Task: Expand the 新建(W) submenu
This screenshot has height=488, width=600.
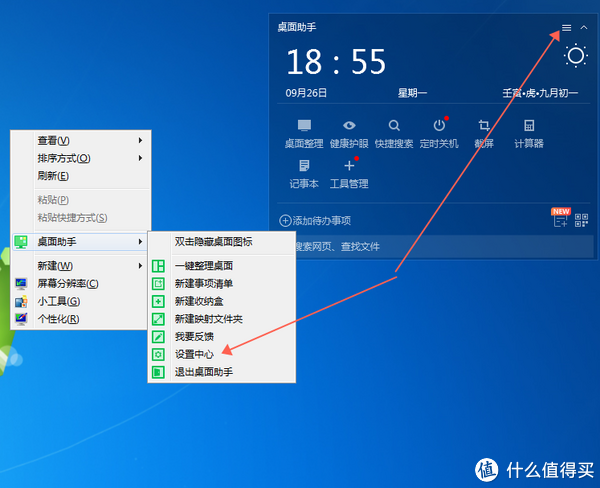Action: [x=81, y=266]
